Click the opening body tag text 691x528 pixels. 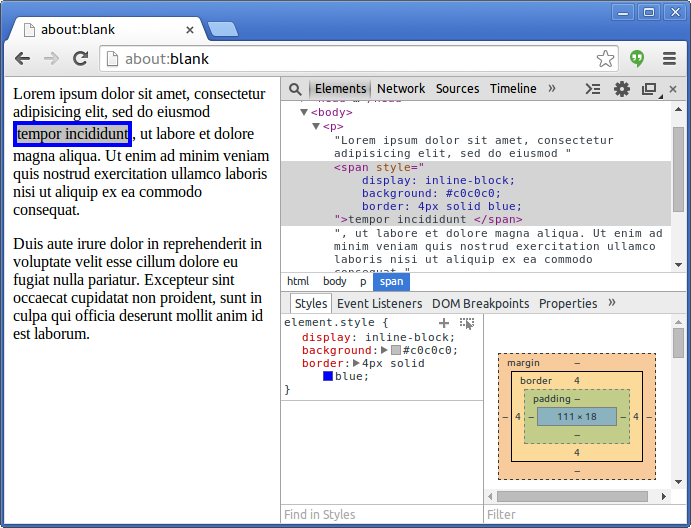pyautogui.click(x=331, y=112)
